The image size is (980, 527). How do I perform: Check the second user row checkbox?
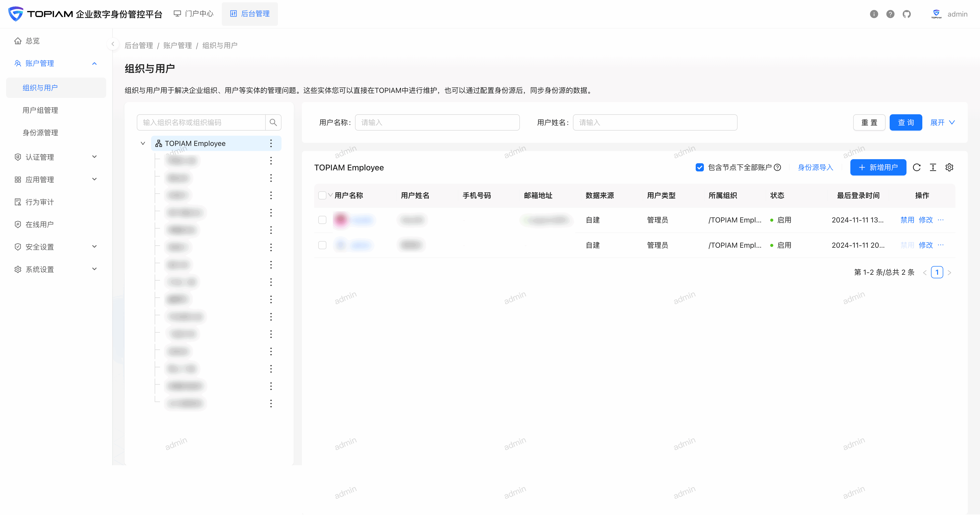tap(322, 245)
